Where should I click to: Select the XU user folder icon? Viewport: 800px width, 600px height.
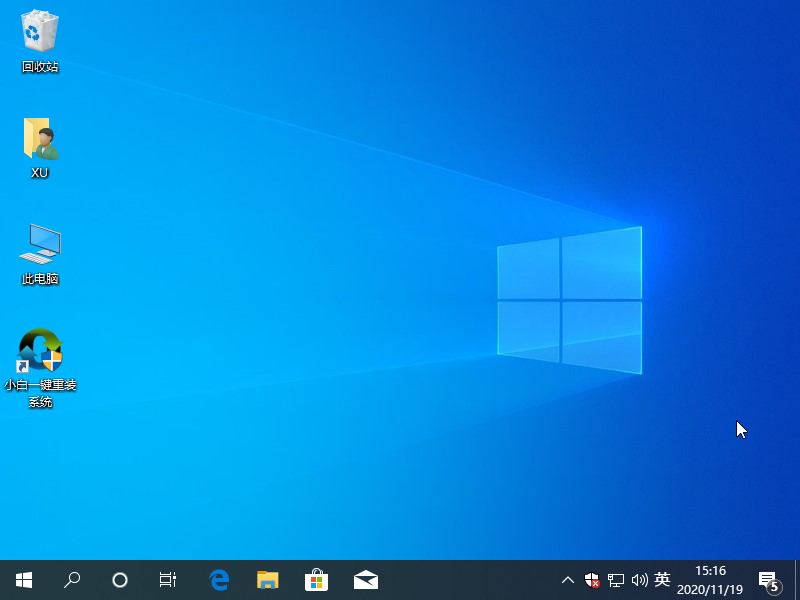pos(40,139)
